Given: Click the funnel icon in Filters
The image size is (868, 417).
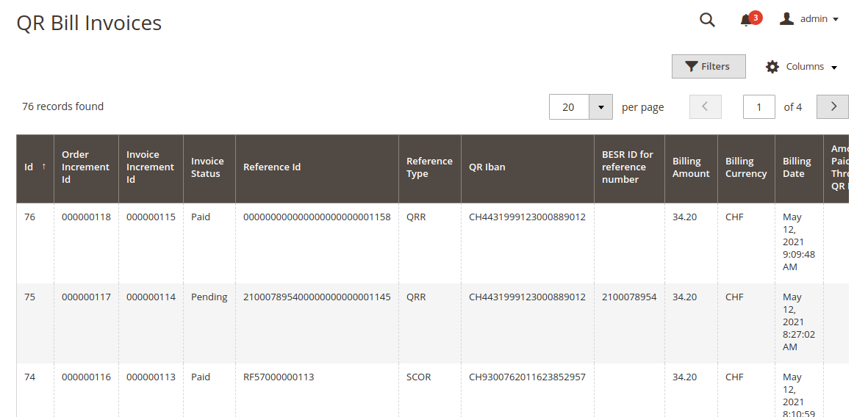Looking at the screenshot, I should (691, 67).
